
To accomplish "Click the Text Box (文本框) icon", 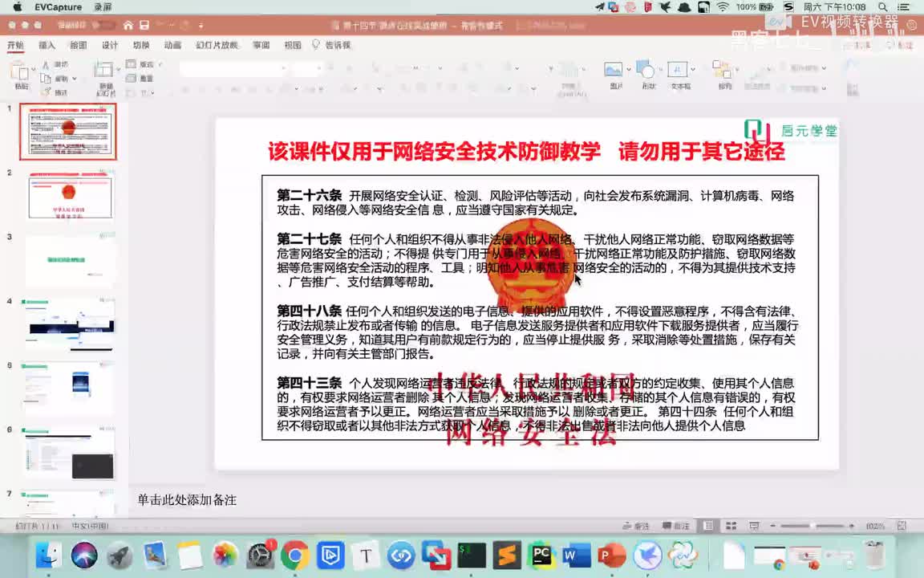I will (x=677, y=70).
